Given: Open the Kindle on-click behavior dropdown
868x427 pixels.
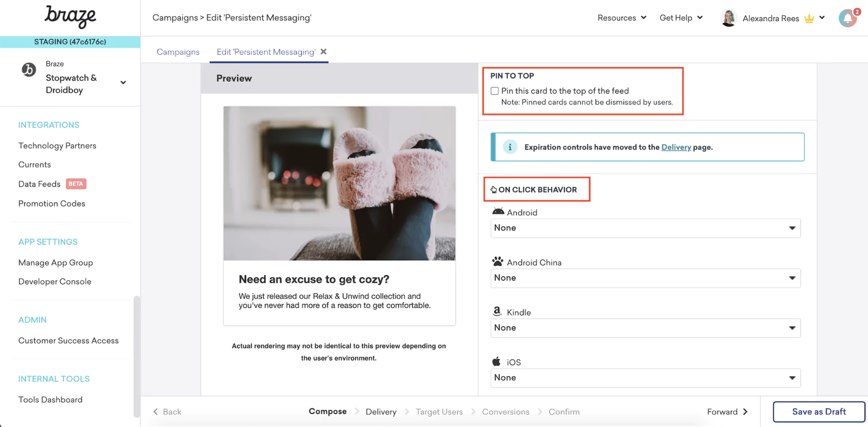Looking at the screenshot, I should [x=645, y=328].
